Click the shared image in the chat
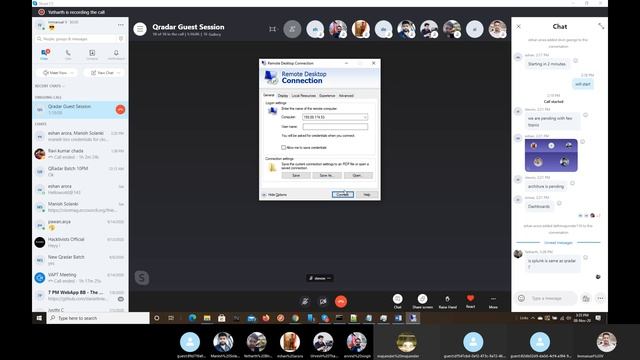Screen dimensions: 640x360 pyautogui.click(x=551, y=155)
